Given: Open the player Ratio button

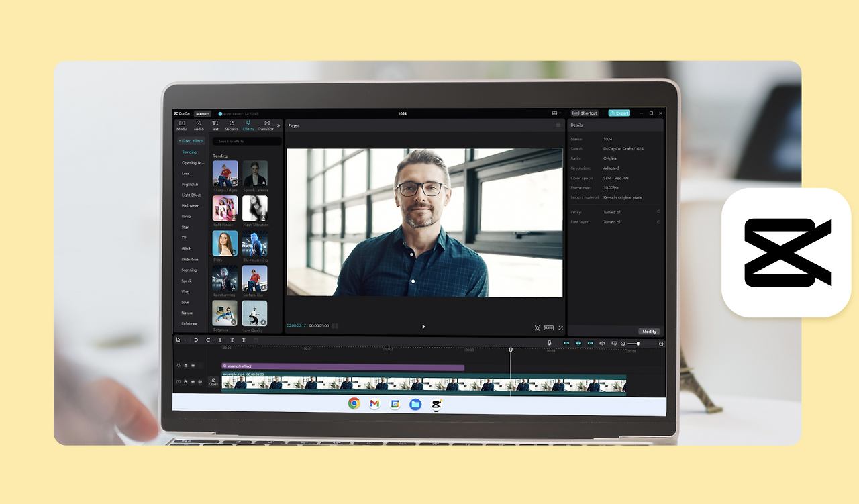Looking at the screenshot, I should (x=548, y=327).
